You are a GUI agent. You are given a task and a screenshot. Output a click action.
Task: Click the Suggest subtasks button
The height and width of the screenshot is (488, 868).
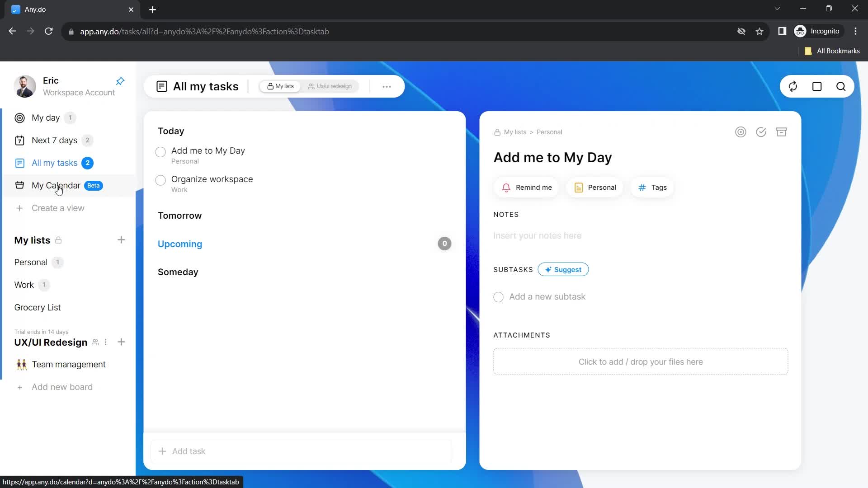563,269
